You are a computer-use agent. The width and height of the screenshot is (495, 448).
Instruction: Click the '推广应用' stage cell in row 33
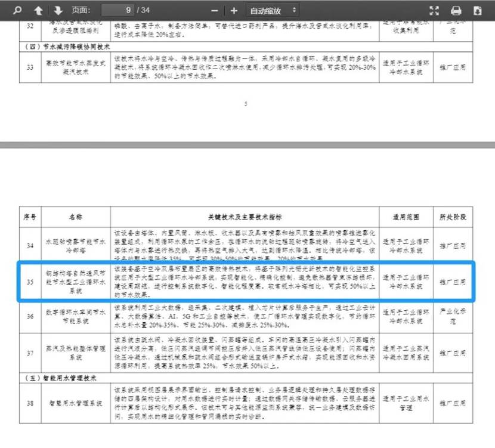click(453, 67)
